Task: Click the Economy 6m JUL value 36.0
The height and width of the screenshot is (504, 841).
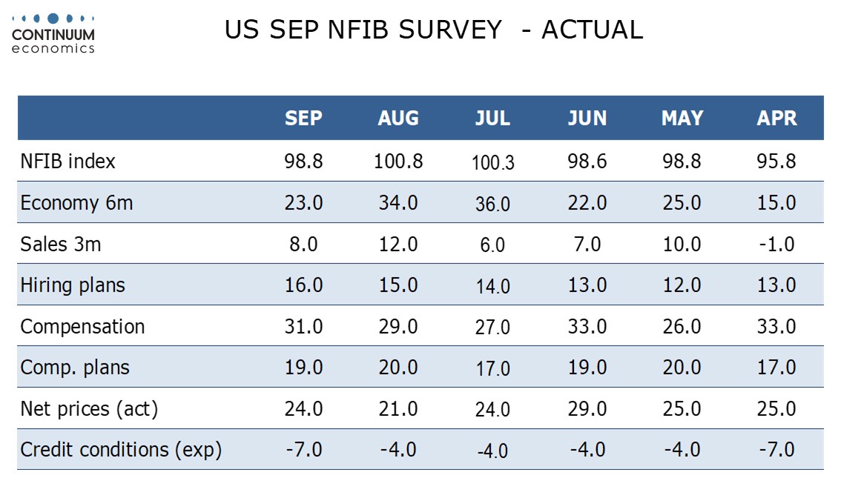Action: coord(492,204)
